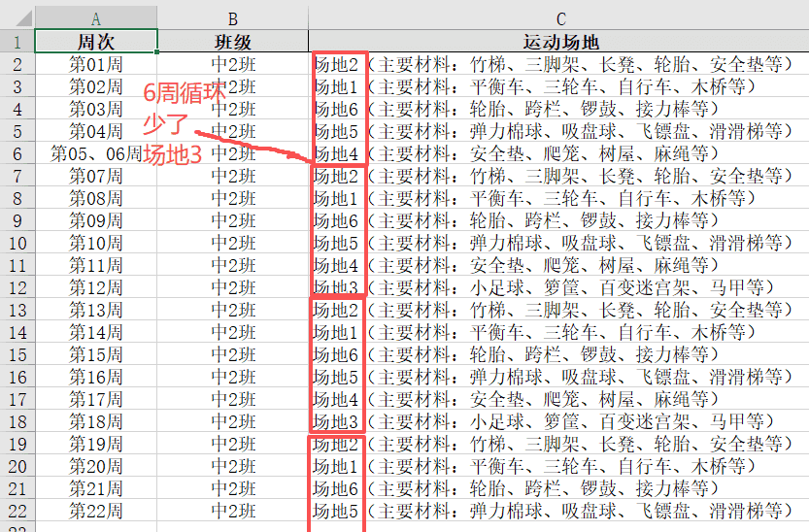
Task: Click cell 第18周
Action: (96, 421)
